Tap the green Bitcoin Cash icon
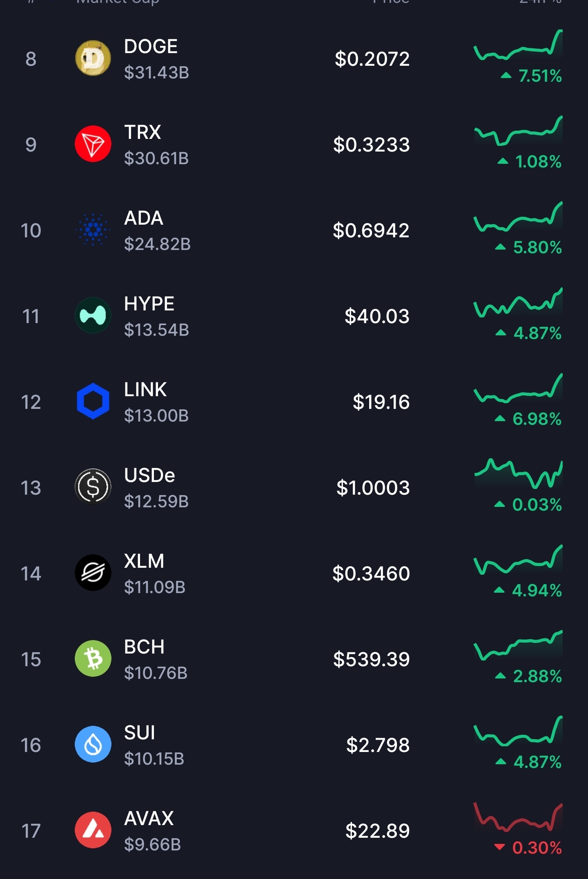 tap(93, 659)
